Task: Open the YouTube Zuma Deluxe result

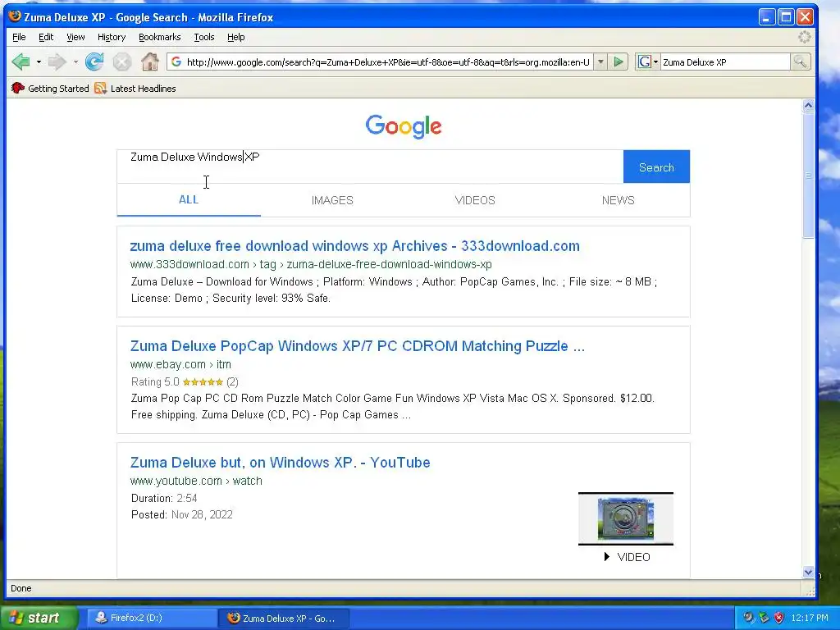Action: point(281,463)
